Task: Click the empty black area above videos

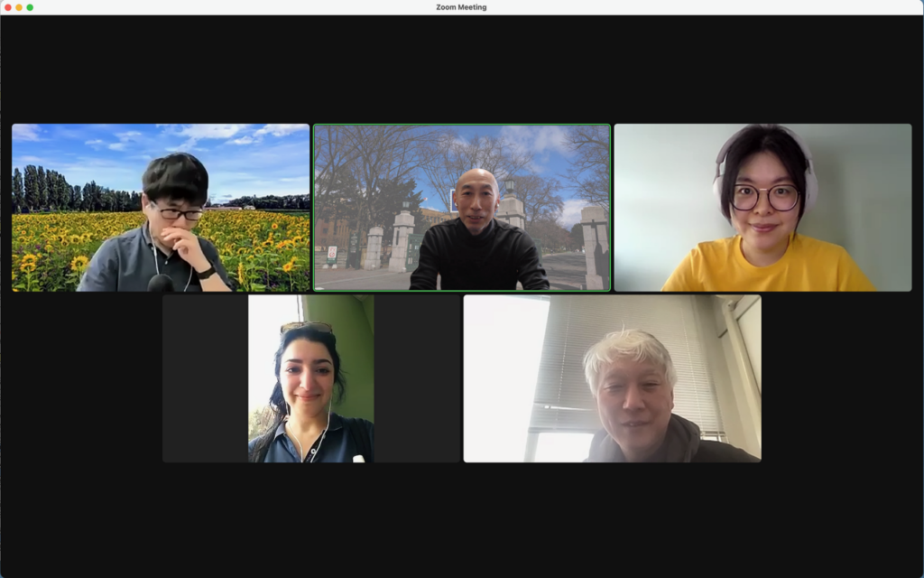Action: (x=462, y=68)
